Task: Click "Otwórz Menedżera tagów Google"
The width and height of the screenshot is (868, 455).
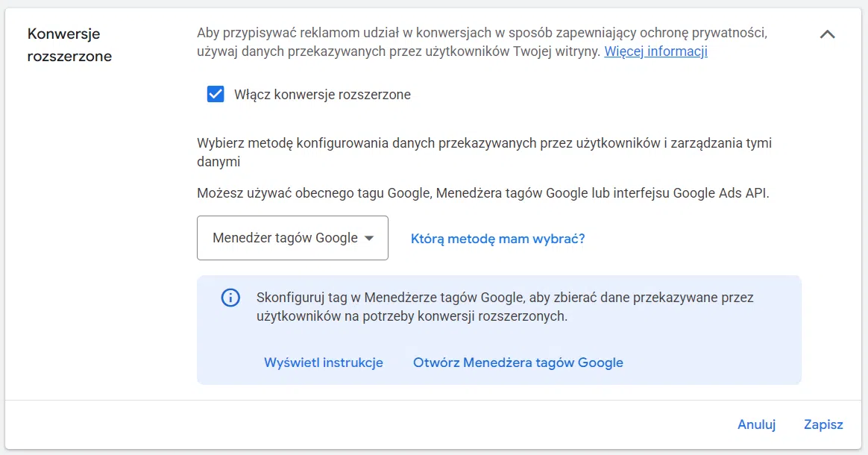Action: pos(518,363)
